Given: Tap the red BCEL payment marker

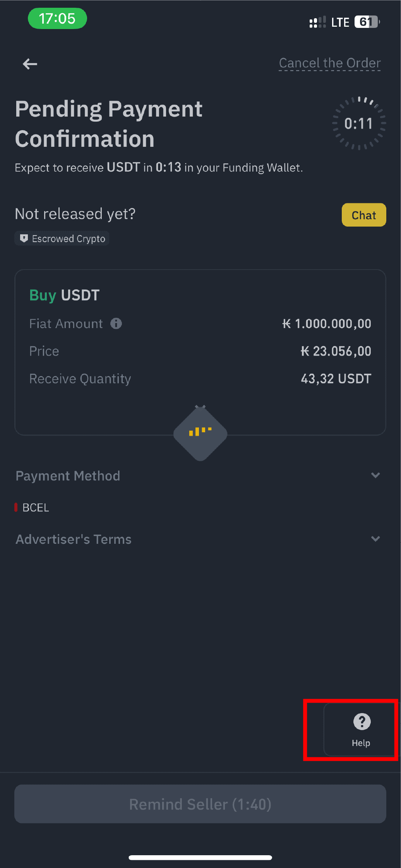Looking at the screenshot, I should click(x=16, y=507).
